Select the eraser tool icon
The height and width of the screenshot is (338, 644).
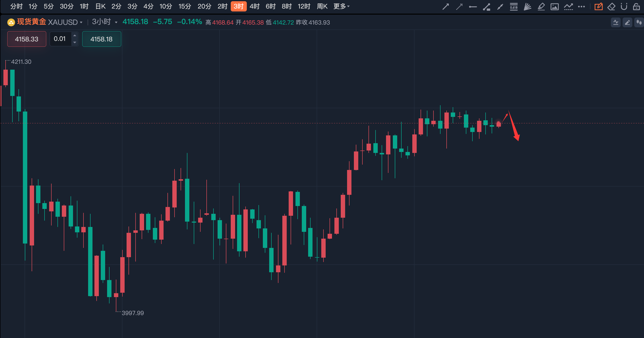pyautogui.click(x=611, y=7)
